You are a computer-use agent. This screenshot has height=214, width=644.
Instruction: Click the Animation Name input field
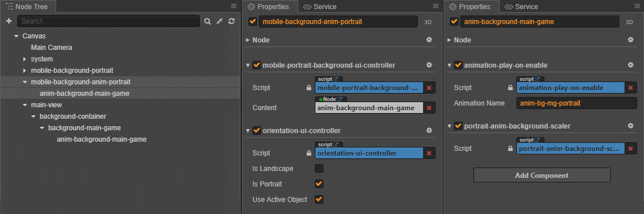point(576,103)
